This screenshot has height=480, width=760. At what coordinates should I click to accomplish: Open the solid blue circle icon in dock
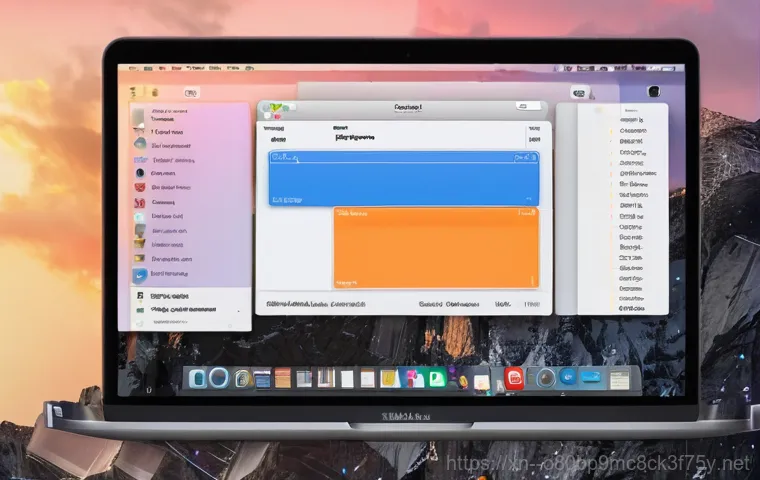coord(568,376)
